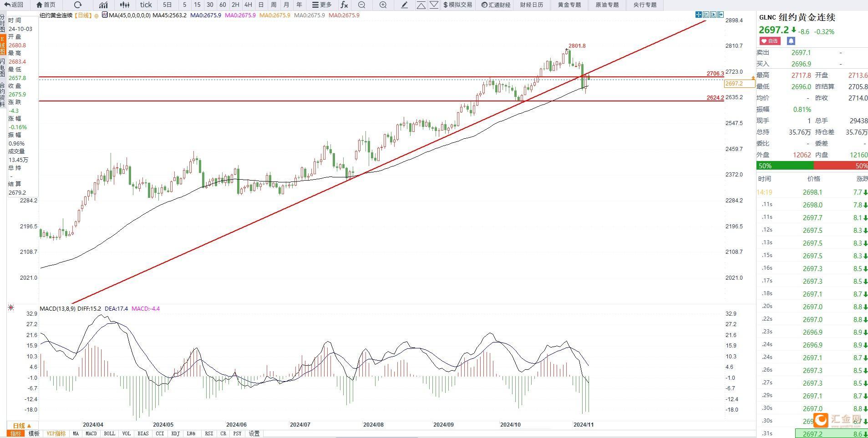868x438 pixels.
Task: Open the 央行专题 tab
Action: [x=645, y=5]
